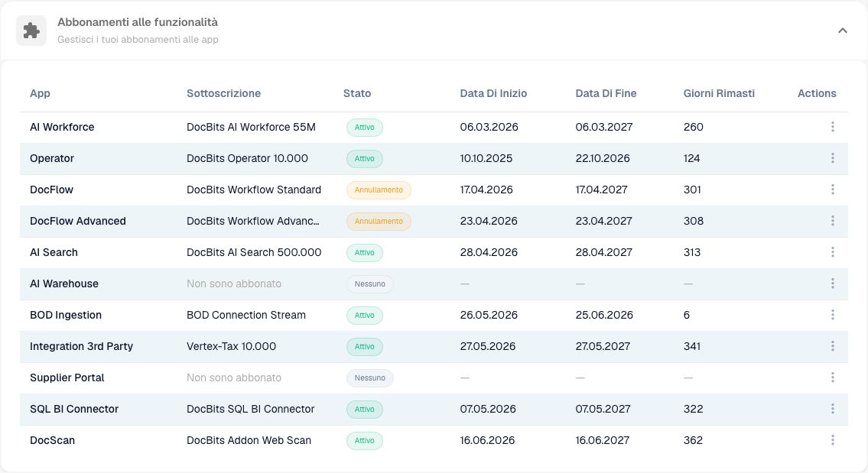This screenshot has width=868, height=473.
Task: Click remaining days value 260
Action: [x=693, y=127]
